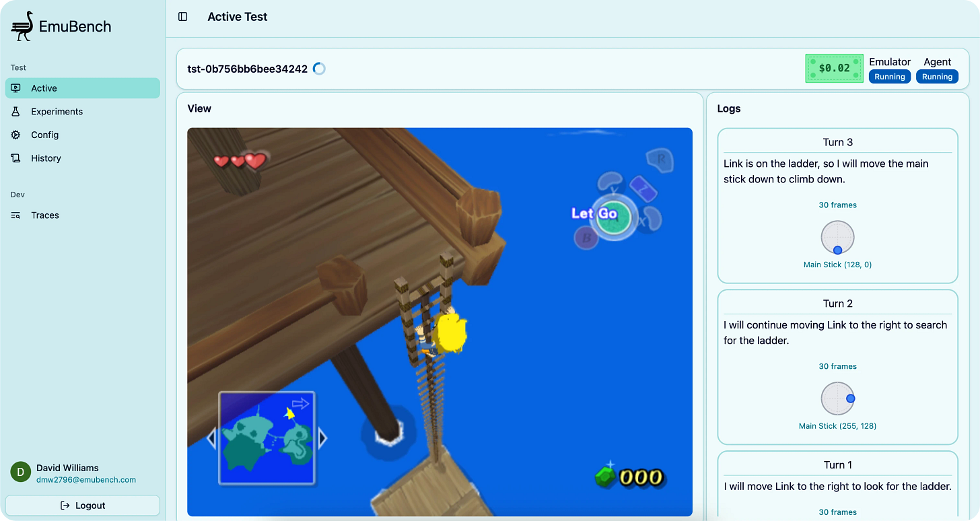Click the Config gear icon

16,135
